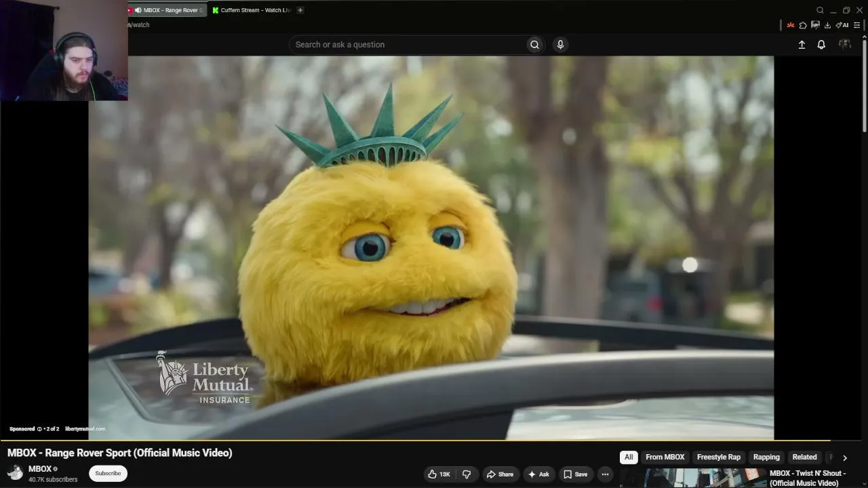Expand more filter chips with the arrow

click(x=845, y=457)
